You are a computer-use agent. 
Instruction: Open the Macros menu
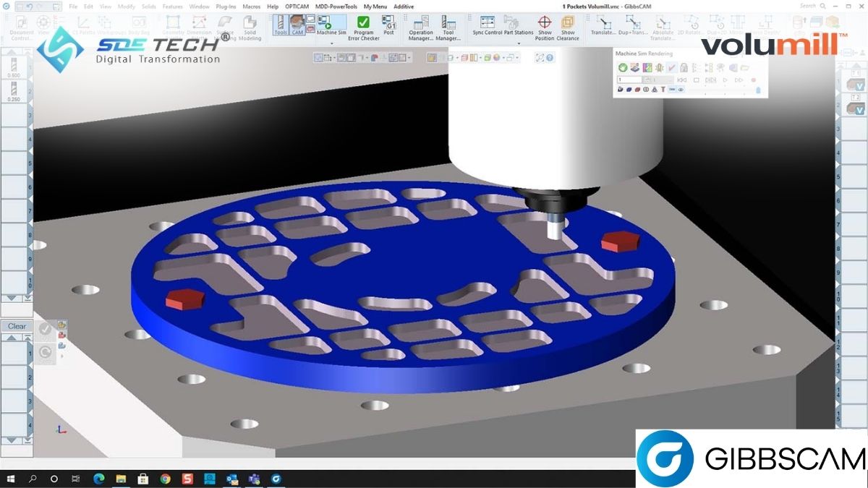pos(252,6)
